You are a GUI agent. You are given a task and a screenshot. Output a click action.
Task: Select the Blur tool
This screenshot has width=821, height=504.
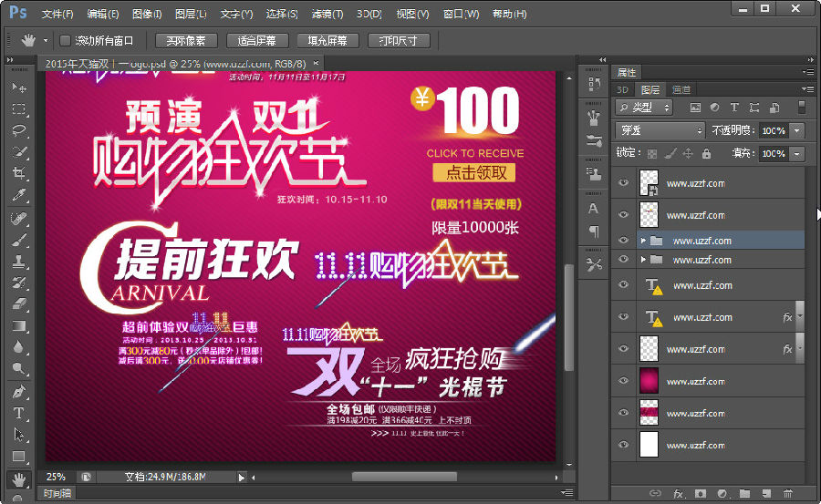[19, 347]
